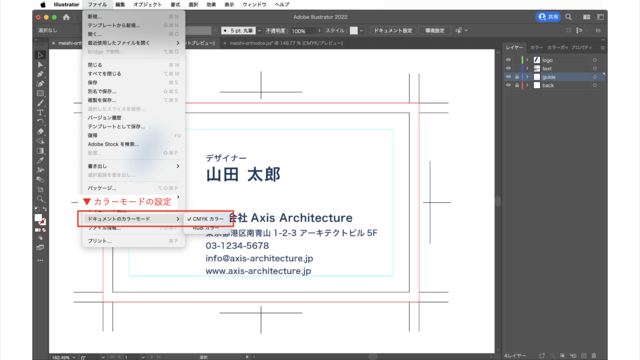Image resolution: width=640 pixels, height=360 pixels.
Task: Select the Direct Selection tool
Action: pos(40,65)
